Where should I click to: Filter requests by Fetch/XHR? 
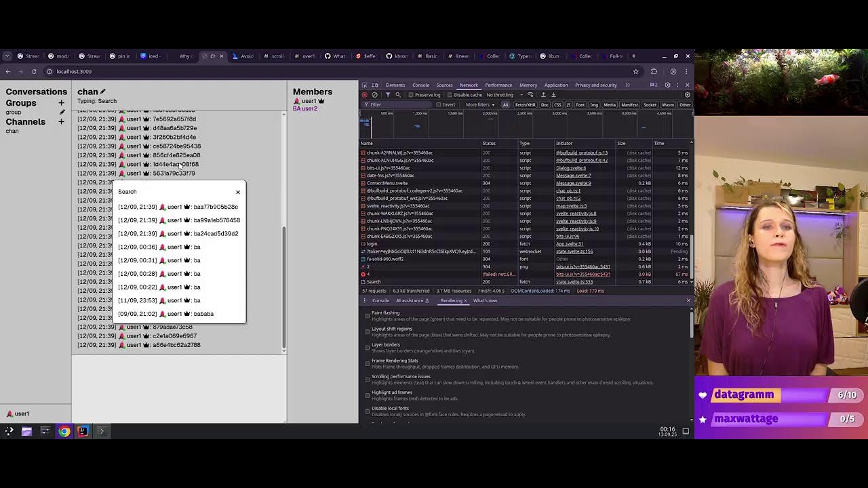coord(525,105)
